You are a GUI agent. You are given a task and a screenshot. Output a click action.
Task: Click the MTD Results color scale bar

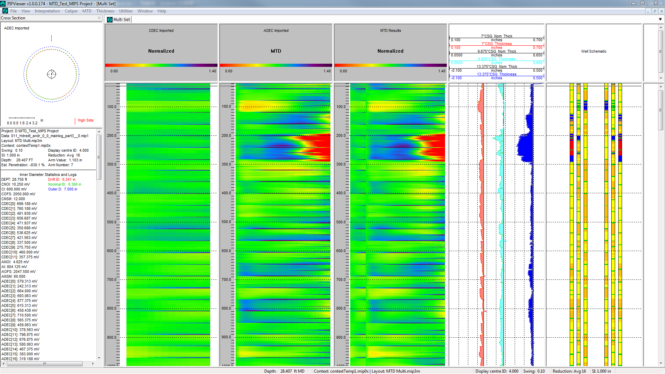click(390, 65)
